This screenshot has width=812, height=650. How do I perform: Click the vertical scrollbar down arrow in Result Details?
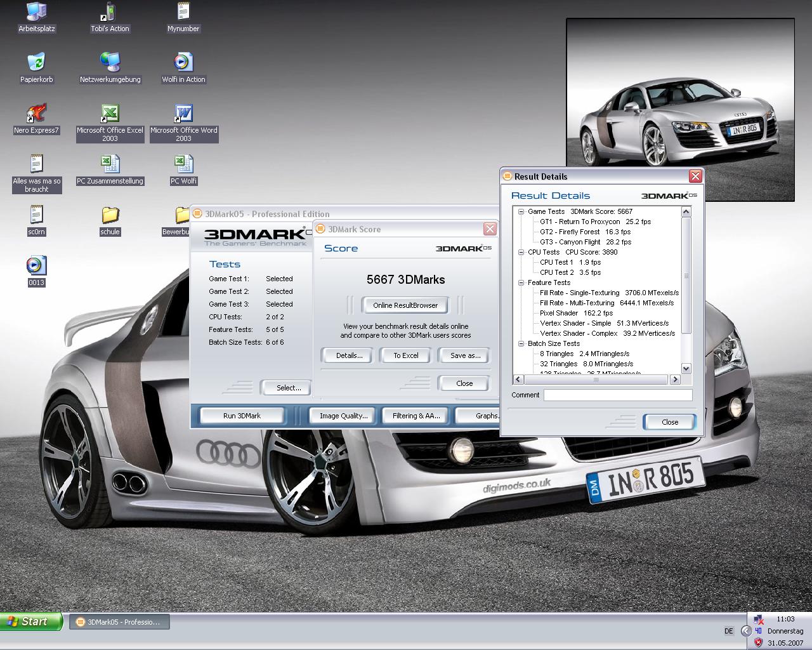point(686,369)
